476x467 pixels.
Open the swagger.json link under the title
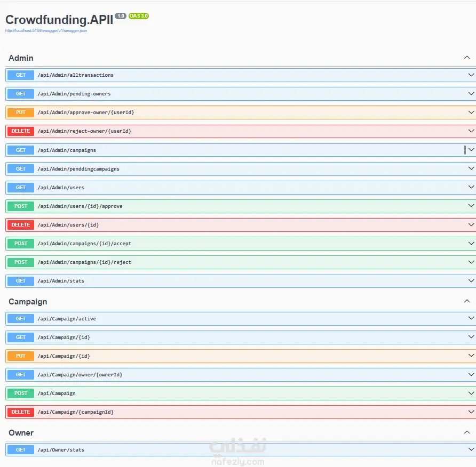pyautogui.click(x=46, y=30)
